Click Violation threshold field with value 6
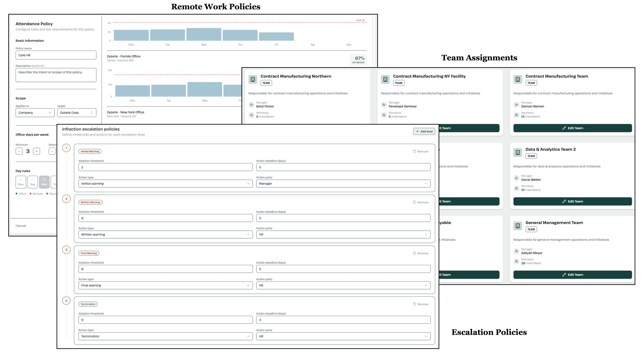The width and height of the screenshot is (644, 358). tap(166, 218)
